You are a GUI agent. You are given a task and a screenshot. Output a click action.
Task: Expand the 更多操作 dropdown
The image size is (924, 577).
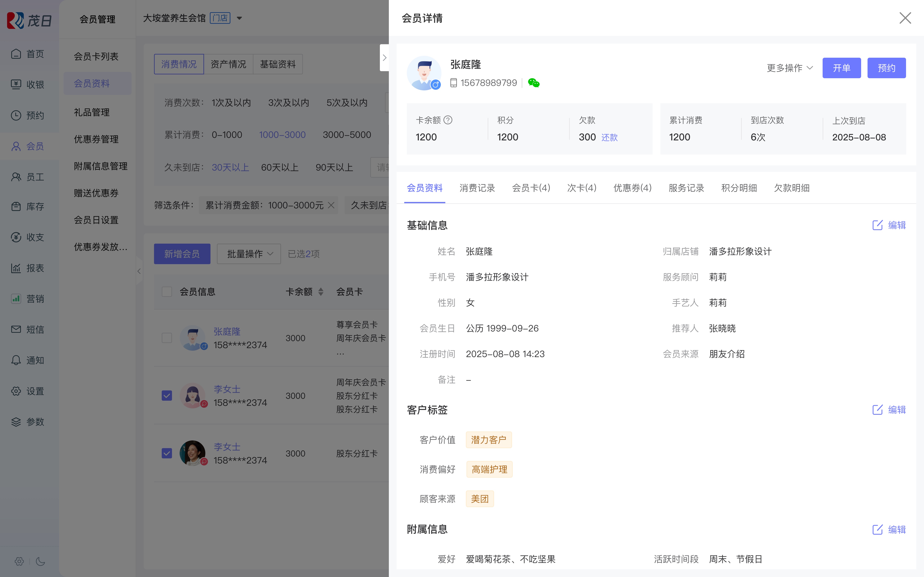790,68
